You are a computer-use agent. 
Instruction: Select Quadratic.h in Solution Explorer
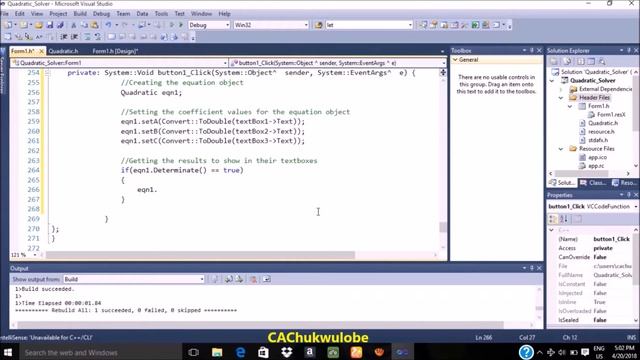[602, 123]
